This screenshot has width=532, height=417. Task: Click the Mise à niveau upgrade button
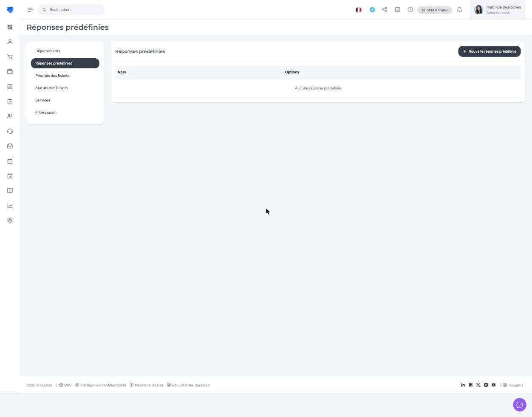(x=435, y=10)
